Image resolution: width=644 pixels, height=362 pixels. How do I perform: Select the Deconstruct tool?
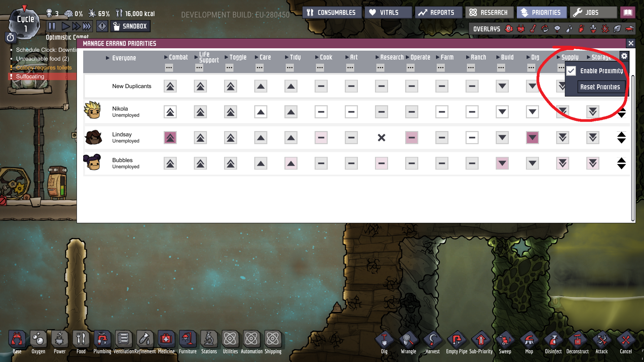point(578,339)
